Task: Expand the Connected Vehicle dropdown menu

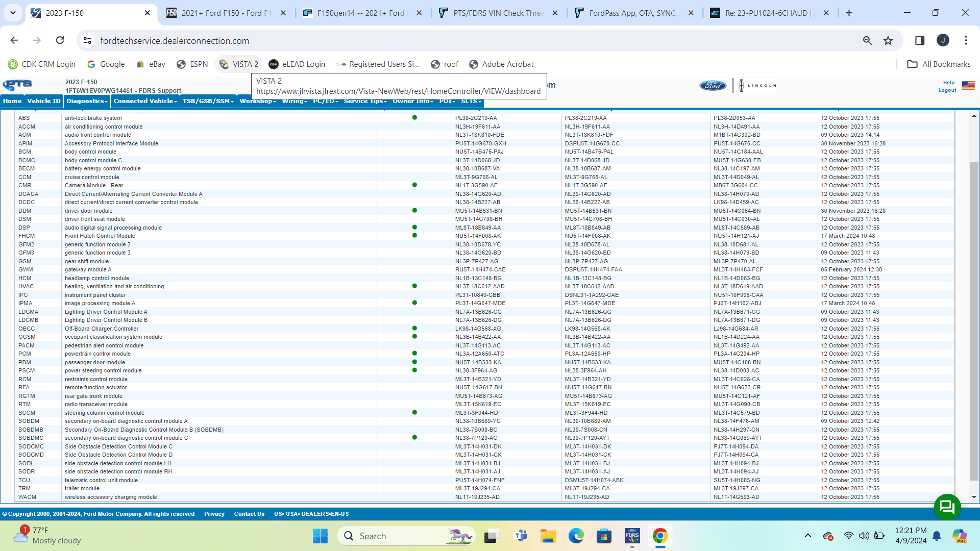Action: 145,101
